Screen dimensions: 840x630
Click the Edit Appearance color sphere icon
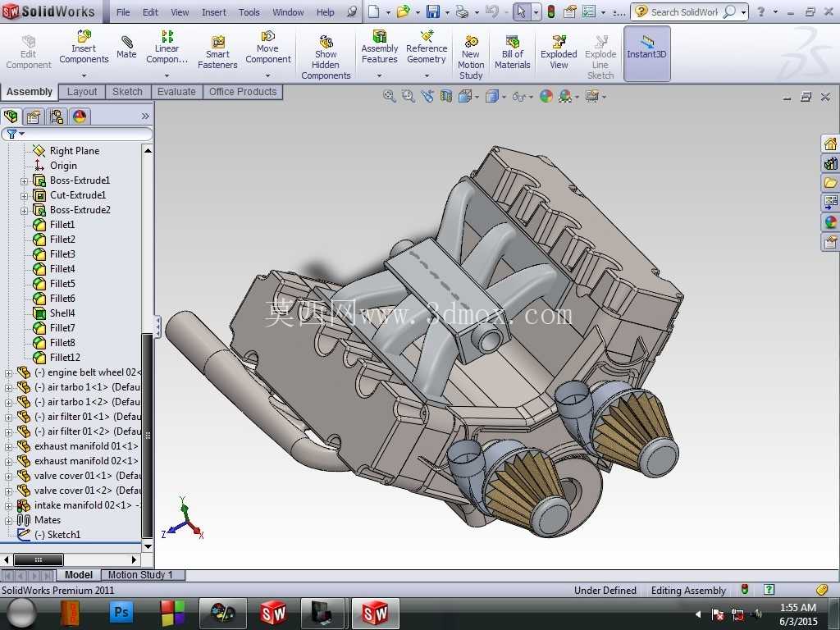(546, 97)
